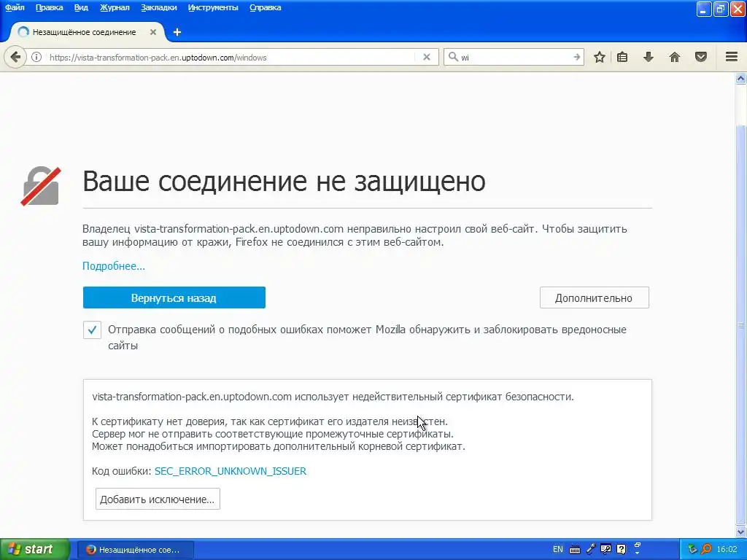747x560 pixels.
Task: Uncheck the error reporting checkbox
Action: click(x=92, y=330)
